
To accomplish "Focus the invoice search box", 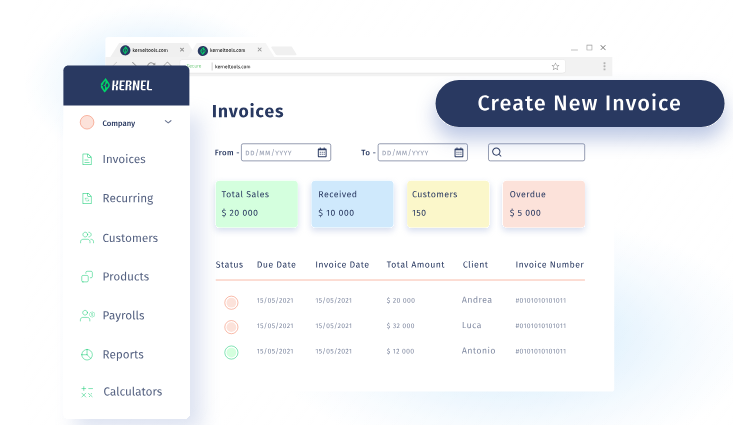I will [536, 152].
